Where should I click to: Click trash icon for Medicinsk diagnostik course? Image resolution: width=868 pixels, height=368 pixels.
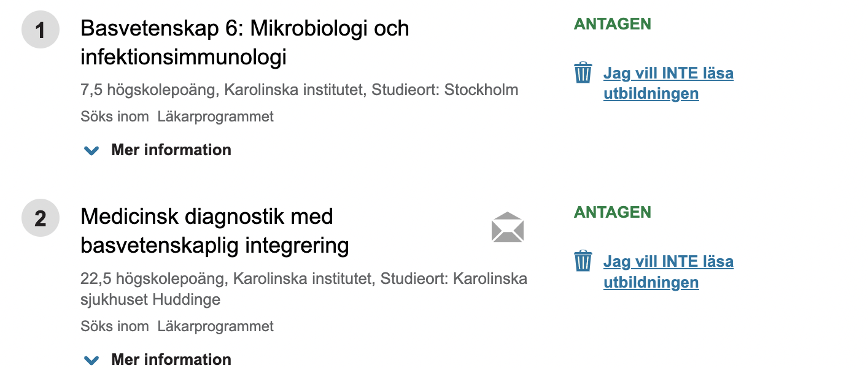pyautogui.click(x=583, y=261)
